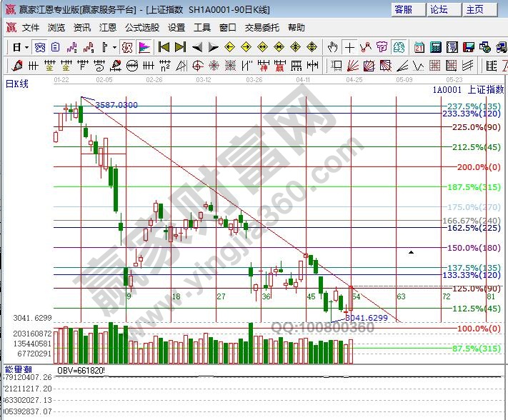Viewport: 508px width, 420px height.
Task: Open the 公式选股 menu
Action: (142, 28)
